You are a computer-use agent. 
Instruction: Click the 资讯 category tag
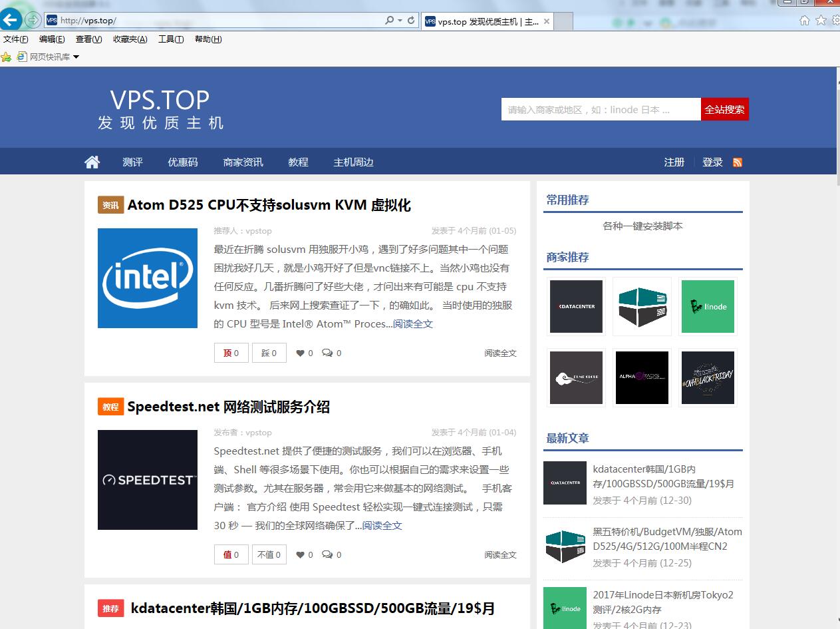(x=111, y=205)
